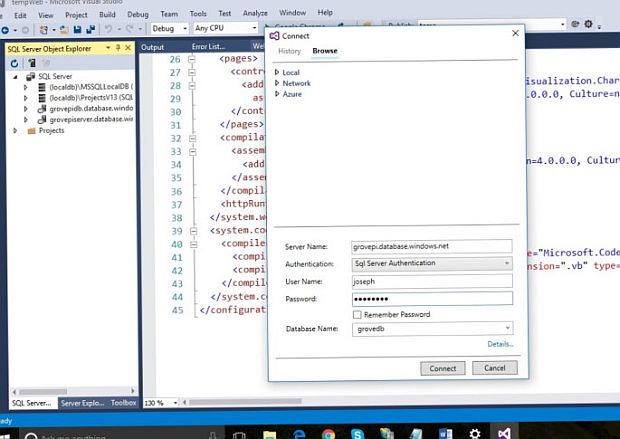
Task: Expand the grovepidb.database.windows server node
Action: pyautogui.click(x=25, y=108)
